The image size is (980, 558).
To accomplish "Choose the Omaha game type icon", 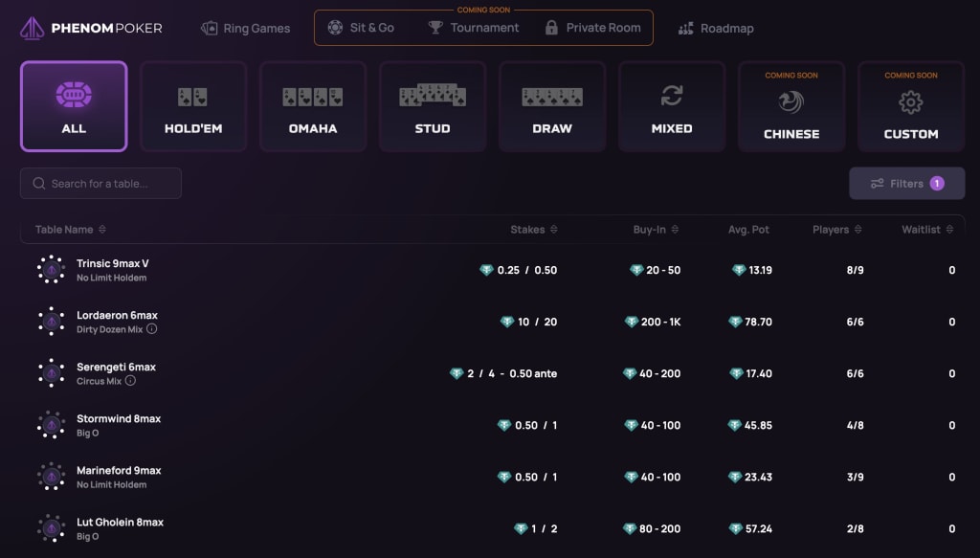I will point(313,96).
